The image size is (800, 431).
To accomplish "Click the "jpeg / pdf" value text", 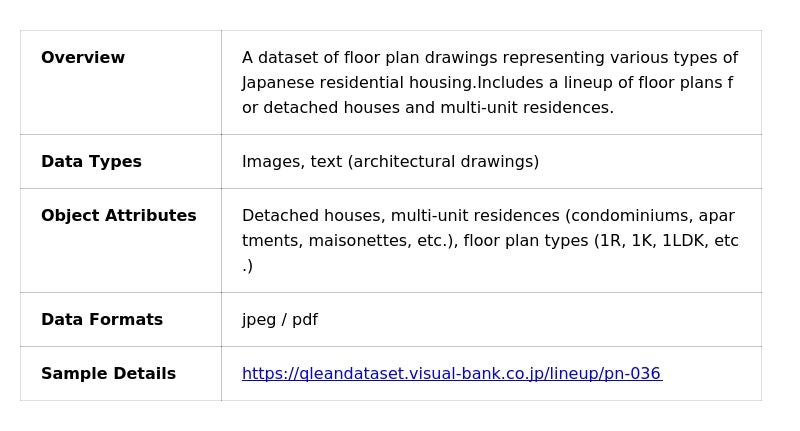I will pyautogui.click(x=279, y=320).
